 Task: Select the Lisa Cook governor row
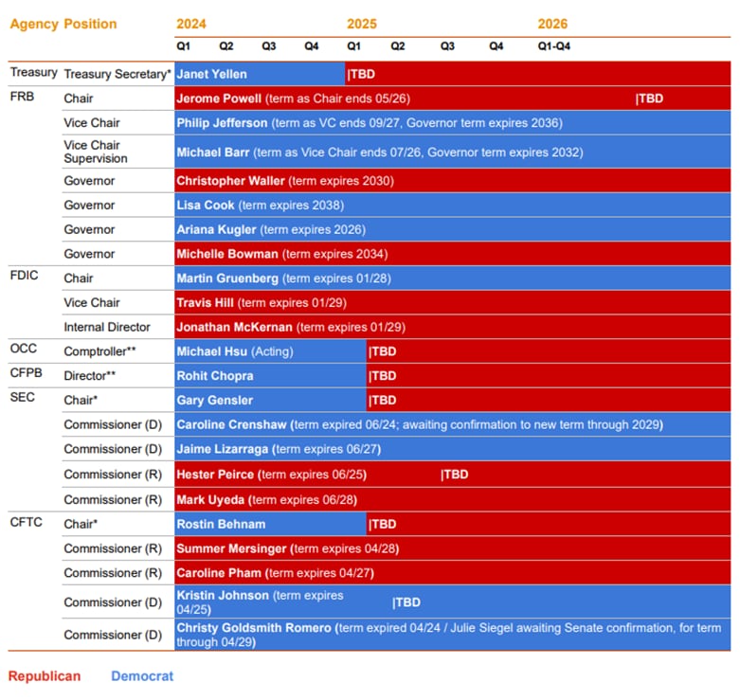tap(260, 206)
